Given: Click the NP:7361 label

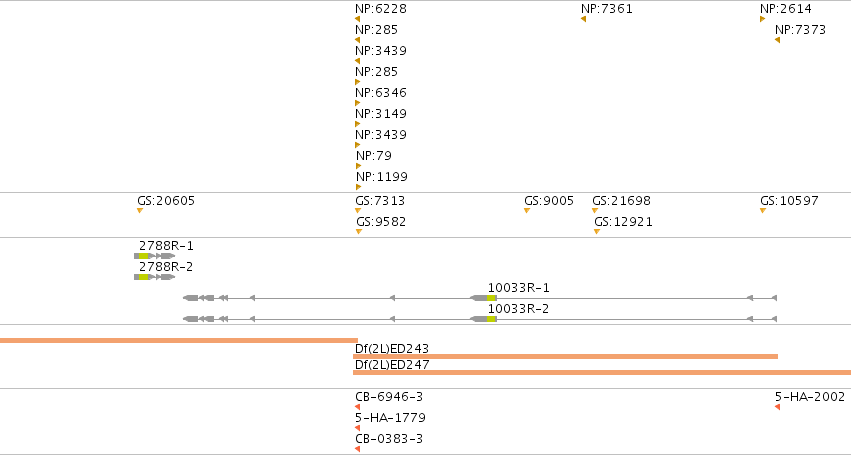Looking at the screenshot, I should point(607,9).
